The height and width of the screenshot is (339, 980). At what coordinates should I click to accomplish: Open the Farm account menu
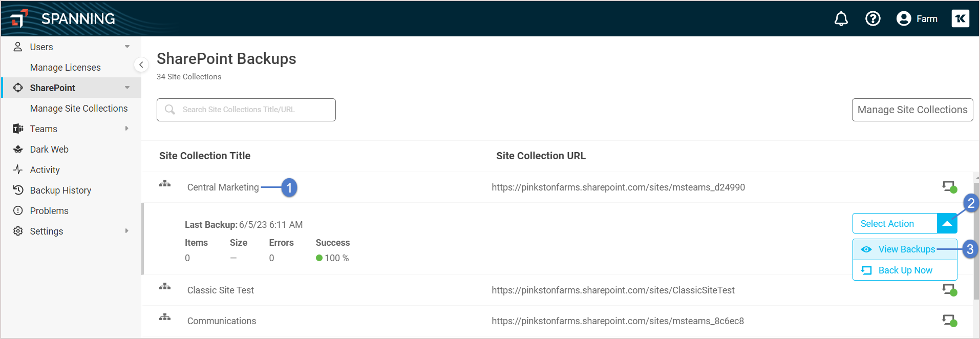coord(917,19)
